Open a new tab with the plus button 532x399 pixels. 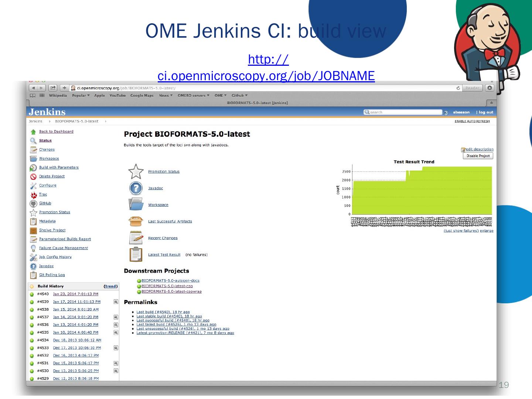491,103
